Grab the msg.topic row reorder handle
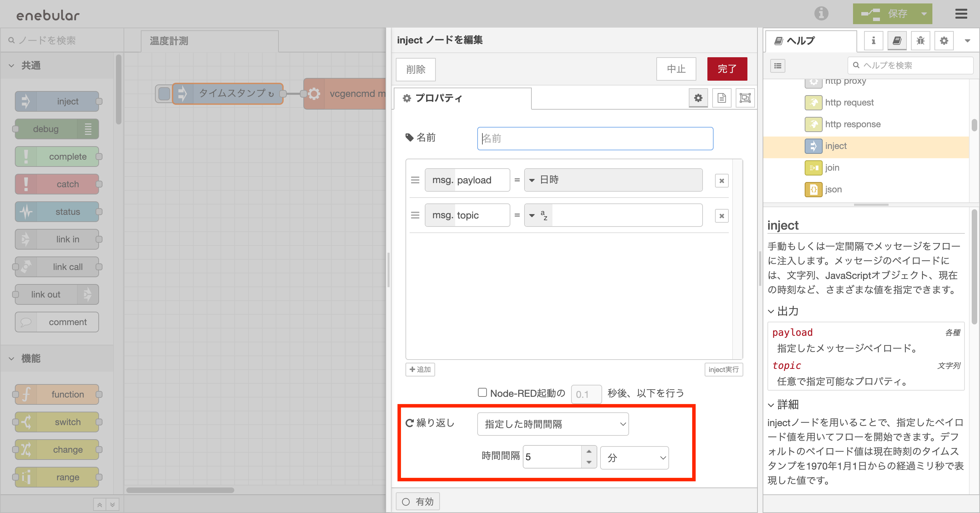Screen dimensions: 980x513 (415, 215)
